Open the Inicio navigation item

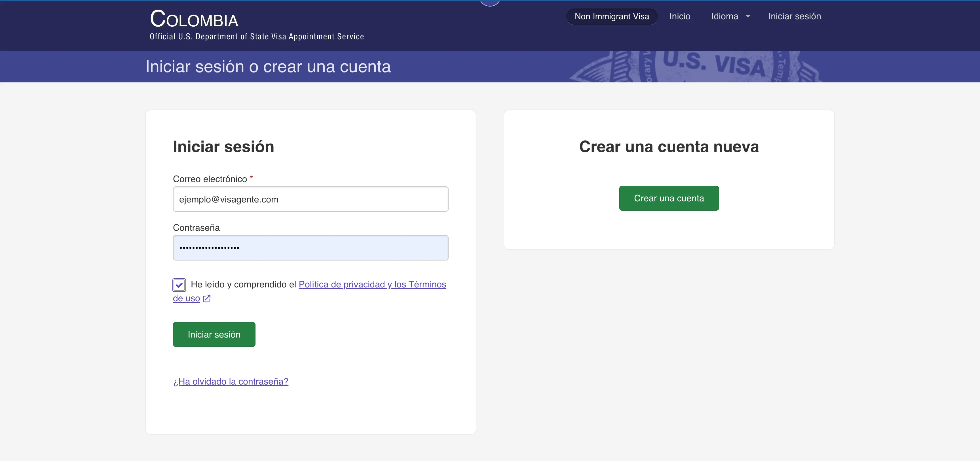click(x=680, y=16)
